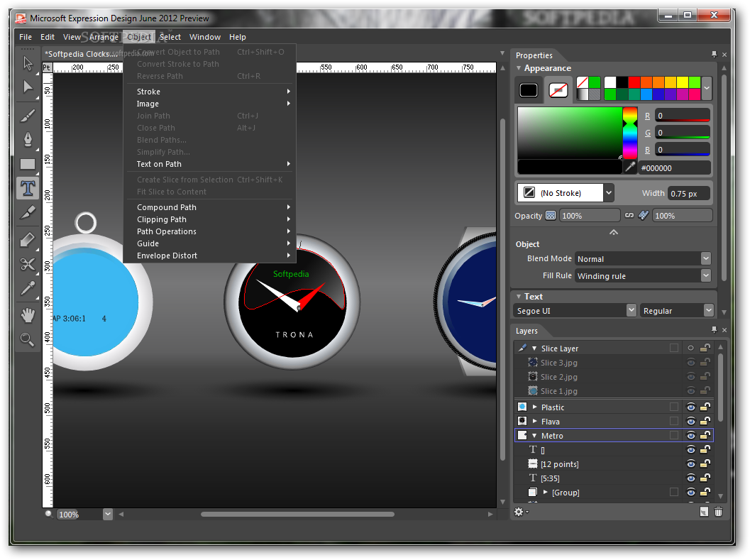Pin the Properties panel
Screen dimensions: 750x560
point(714,55)
